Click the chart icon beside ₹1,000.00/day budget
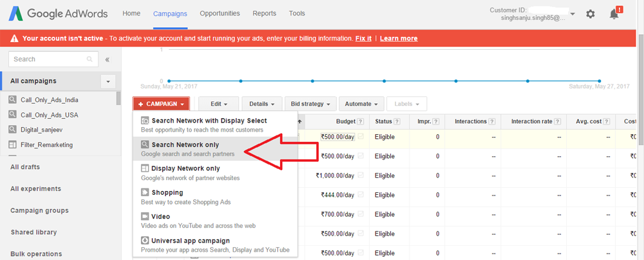Viewport: 644px width, 260px height. [x=361, y=175]
